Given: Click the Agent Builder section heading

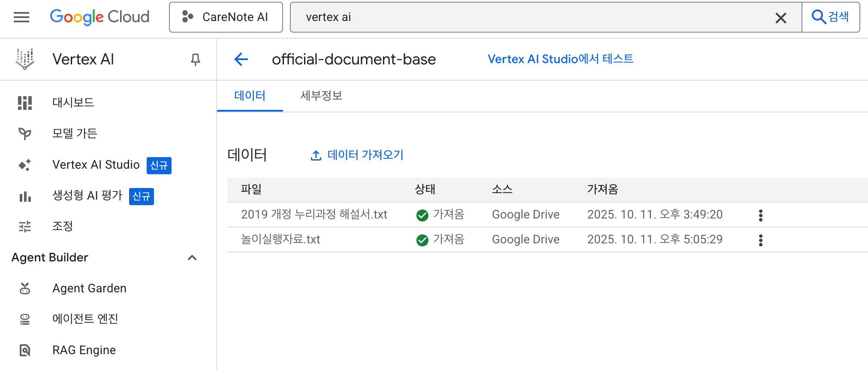Looking at the screenshot, I should coord(50,258).
